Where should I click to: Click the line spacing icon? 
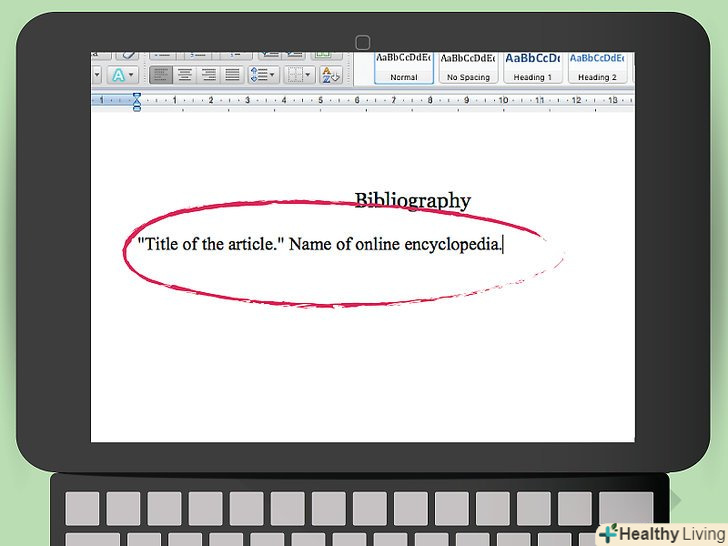tap(259, 75)
